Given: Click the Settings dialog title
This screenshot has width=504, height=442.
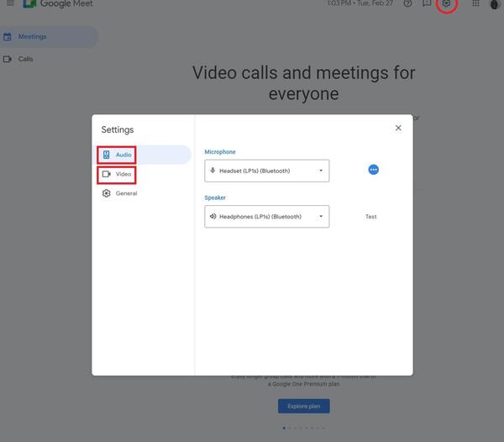Looking at the screenshot, I should 118,129.
